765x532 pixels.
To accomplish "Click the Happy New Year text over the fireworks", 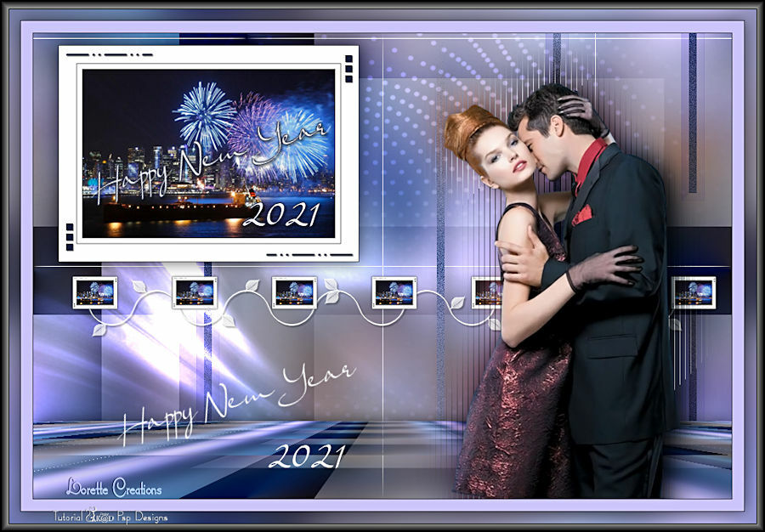I will (212, 161).
